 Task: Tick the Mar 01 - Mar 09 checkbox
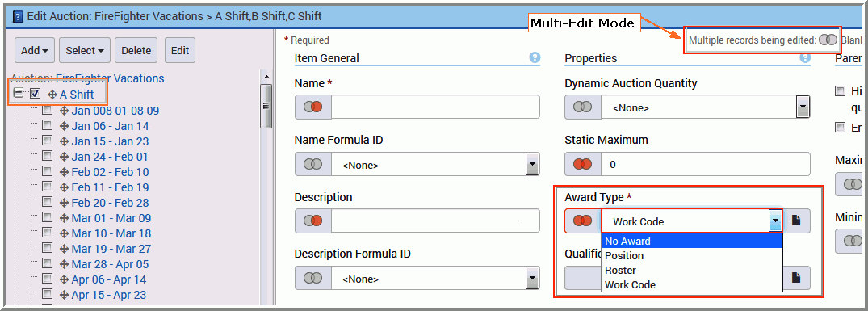(x=47, y=217)
